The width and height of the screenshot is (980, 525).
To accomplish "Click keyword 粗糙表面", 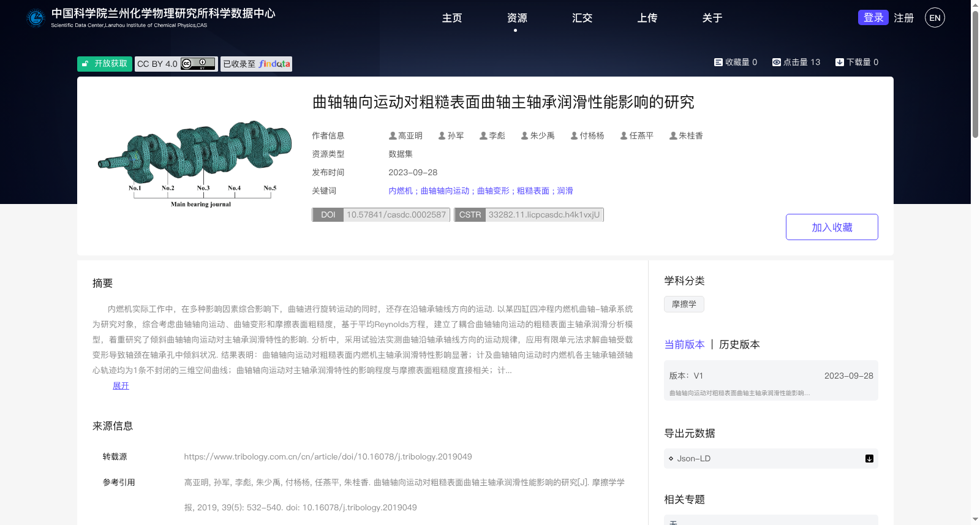I will click(x=533, y=191).
